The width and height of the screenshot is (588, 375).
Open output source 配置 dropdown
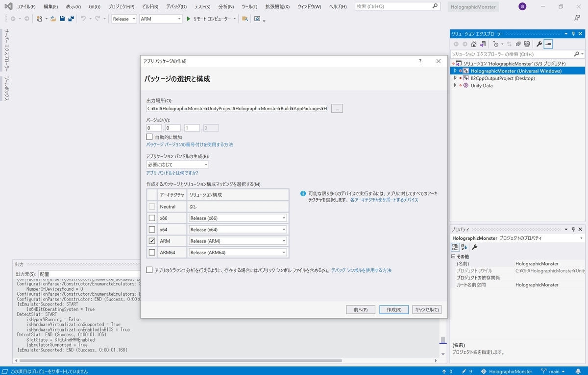point(90,274)
